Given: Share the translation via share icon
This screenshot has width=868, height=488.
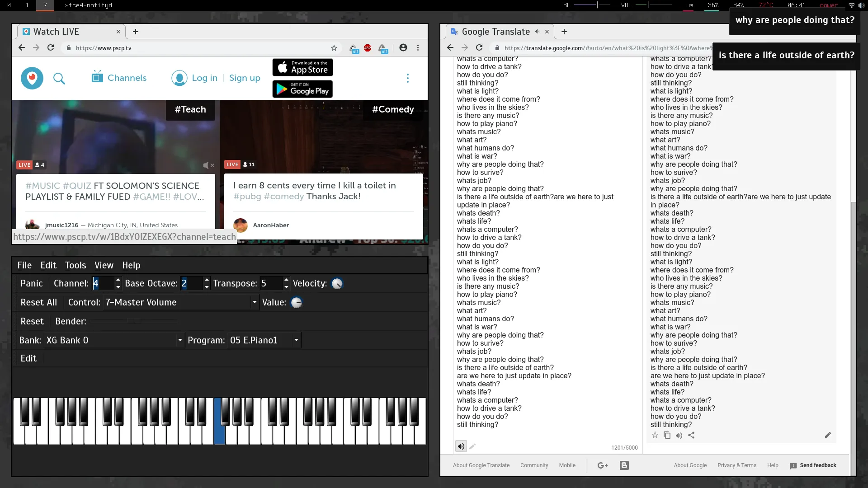Looking at the screenshot, I should point(691,435).
